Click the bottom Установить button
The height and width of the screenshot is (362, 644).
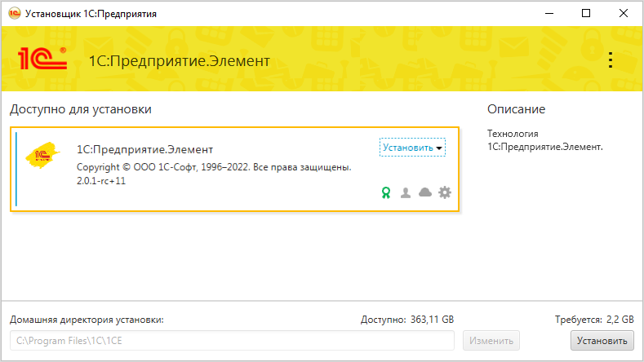point(602,341)
